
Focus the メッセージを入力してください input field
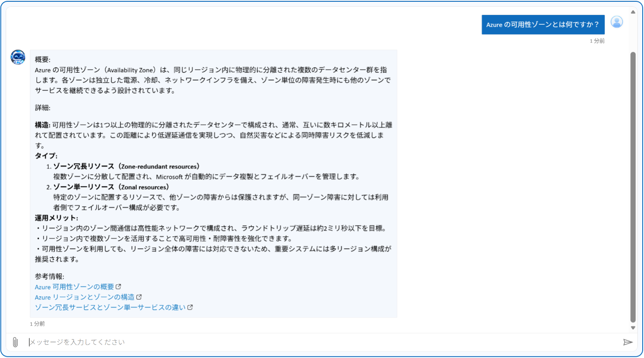(x=324, y=342)
